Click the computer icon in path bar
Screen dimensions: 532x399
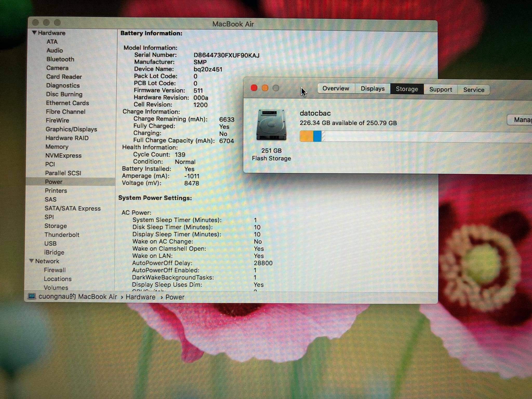[32, 296]
